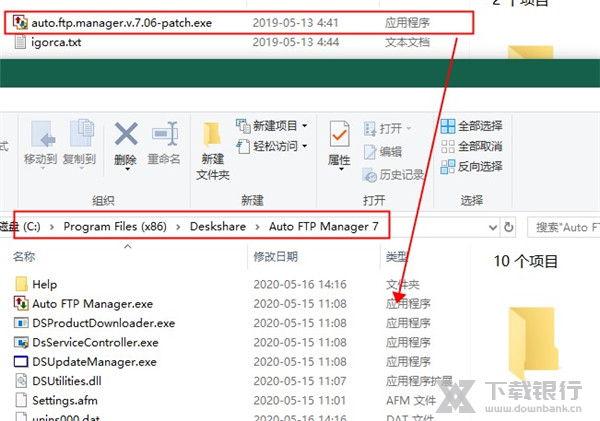Click the Deskshare breadcrumb segment

(x=218, y=227)
